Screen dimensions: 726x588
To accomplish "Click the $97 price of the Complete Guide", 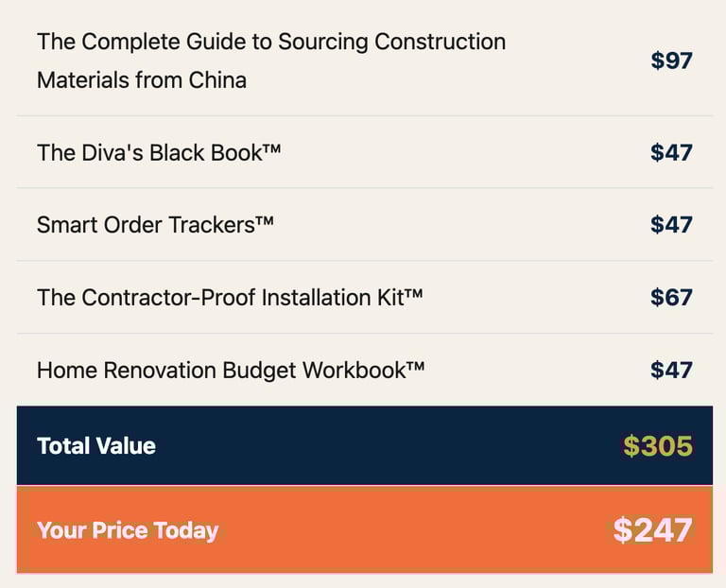I will click(671, 61).
